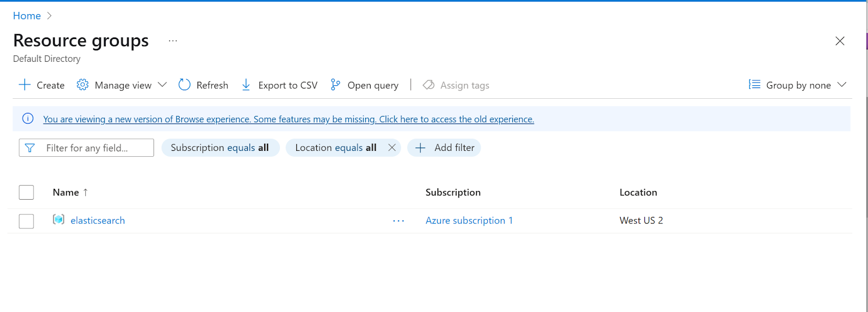
Task: Open the Subscription equals all filter
Action: click(220, 148)
